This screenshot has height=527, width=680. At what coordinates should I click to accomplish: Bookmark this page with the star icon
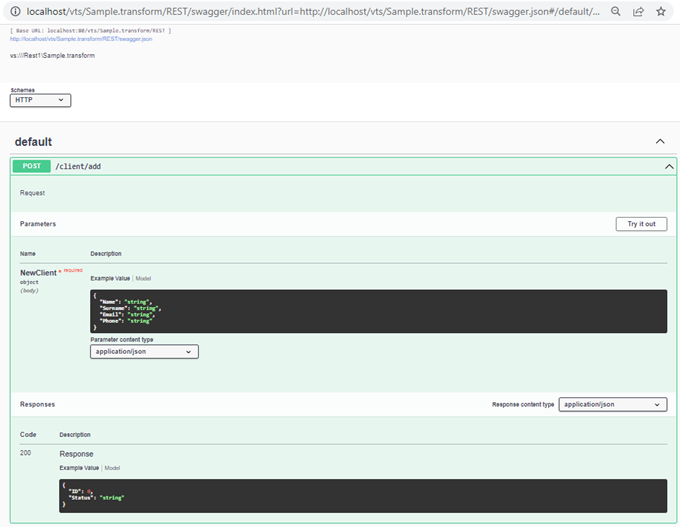pyautogui.click(x=660, y=12)
